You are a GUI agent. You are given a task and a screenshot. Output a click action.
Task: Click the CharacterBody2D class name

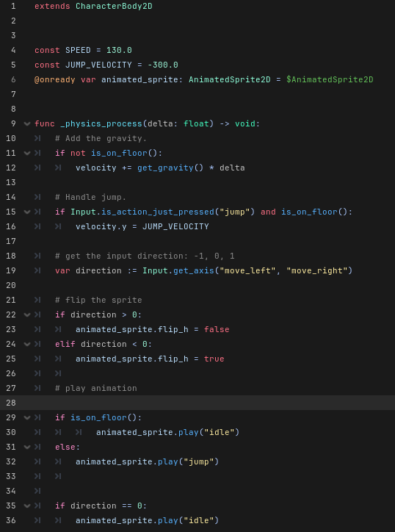coord(114,6)
